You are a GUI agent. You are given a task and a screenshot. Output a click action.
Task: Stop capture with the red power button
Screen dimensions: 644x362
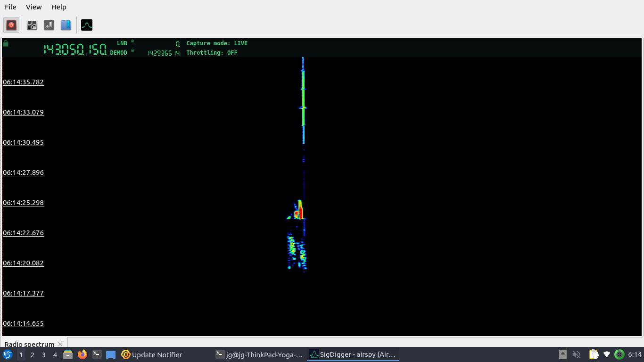[11, 25]
